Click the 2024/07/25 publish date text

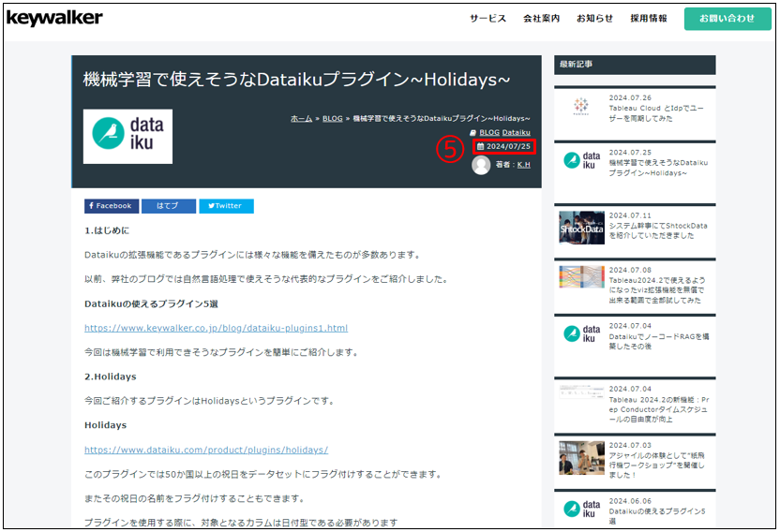pyautogui.click(x=508, y=146)
